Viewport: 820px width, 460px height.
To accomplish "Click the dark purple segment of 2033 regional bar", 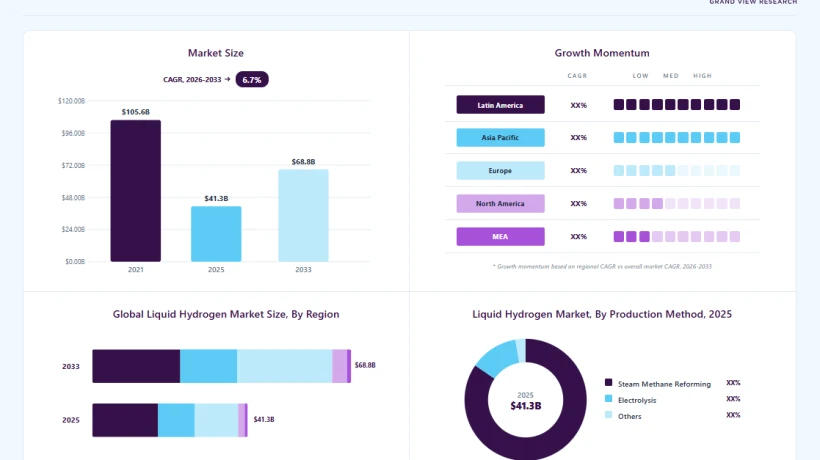I will pyautogui.click(x=136, y=366).
